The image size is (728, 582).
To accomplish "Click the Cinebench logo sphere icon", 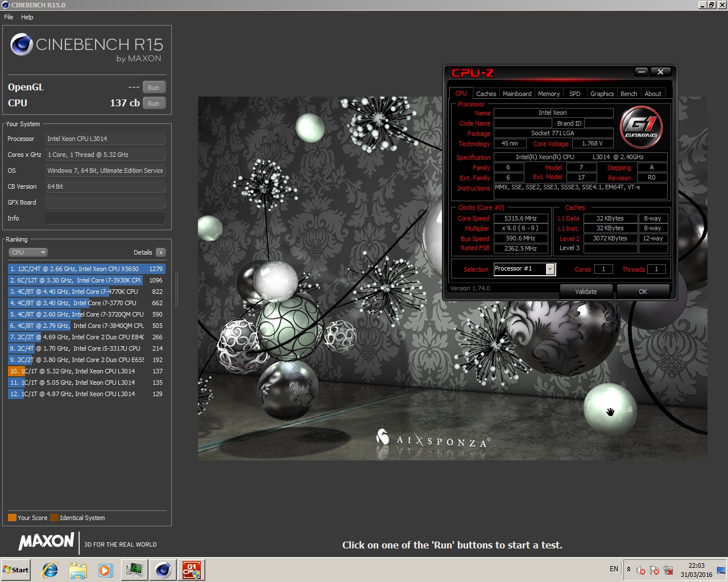I will coord(22,44).
